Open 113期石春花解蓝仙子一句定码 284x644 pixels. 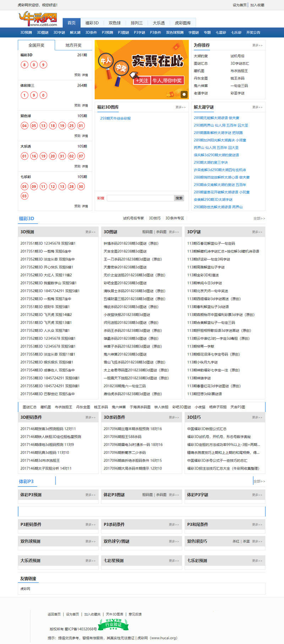(x=211, y=244)
